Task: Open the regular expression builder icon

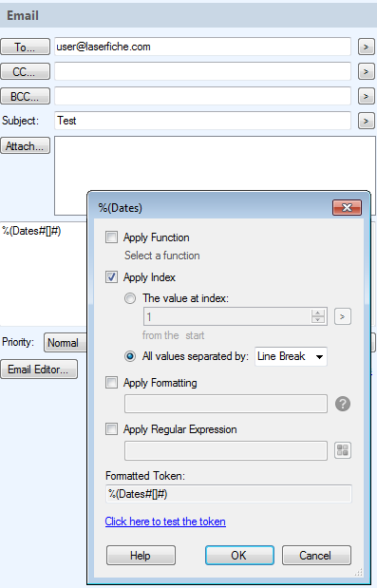Action: pyautogui.click(x=343, y=450)
